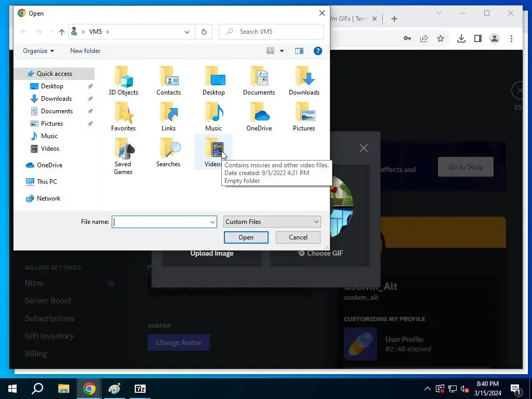
Task: Select the Searches folder
Action: [x=169, y=153]
